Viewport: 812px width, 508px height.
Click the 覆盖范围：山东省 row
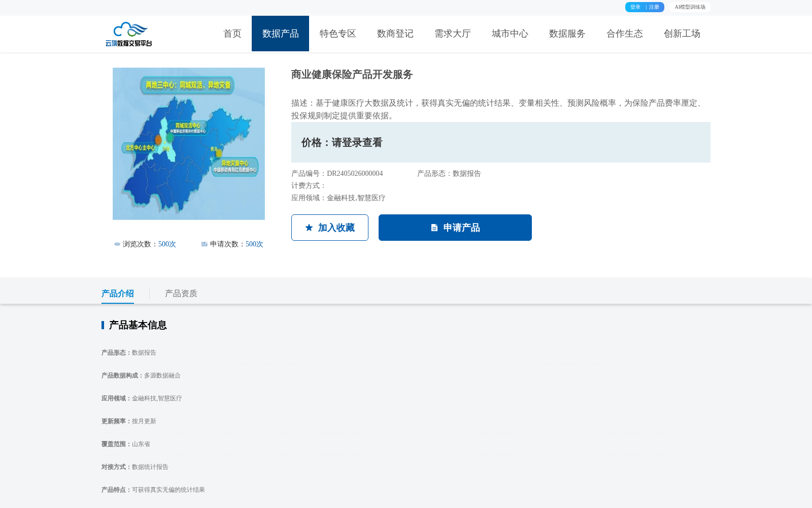tap(126, 444)
